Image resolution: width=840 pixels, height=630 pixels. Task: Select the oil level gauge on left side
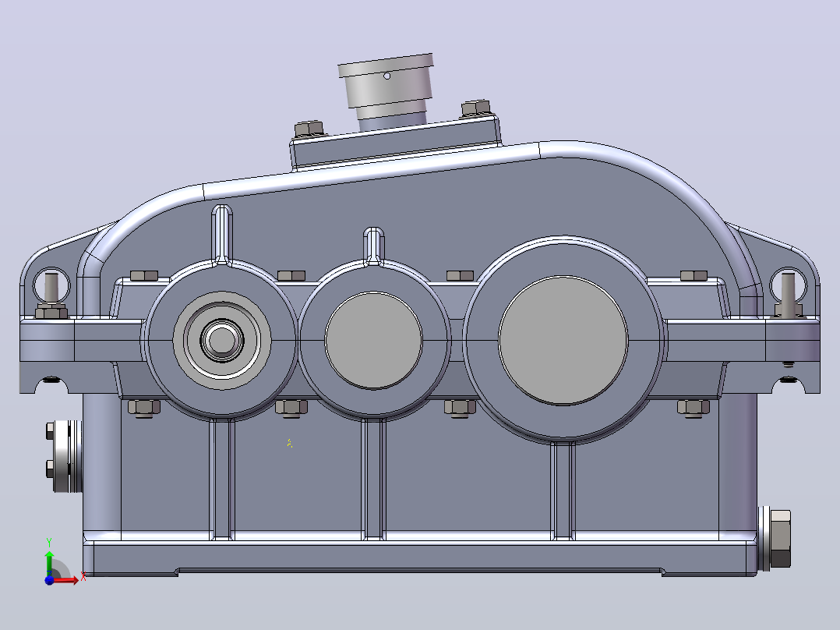coord(64,456)
